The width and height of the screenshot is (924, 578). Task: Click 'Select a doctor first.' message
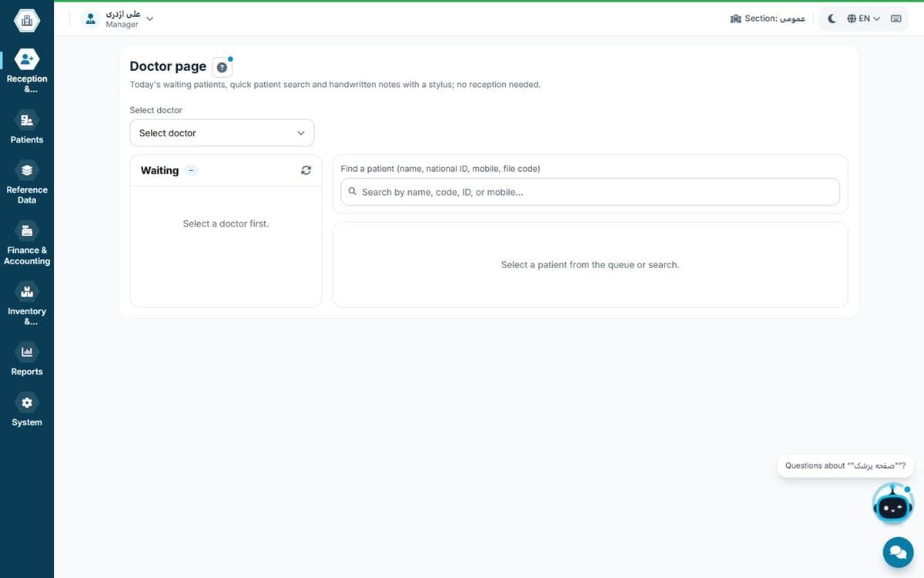226,223
